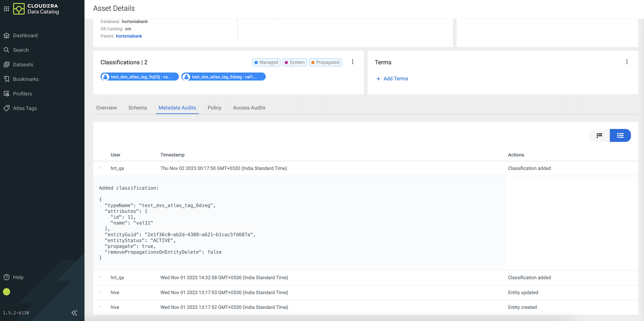Open the hortoniabank parent link
Screen dimensions: 644x321
(129, 36)
